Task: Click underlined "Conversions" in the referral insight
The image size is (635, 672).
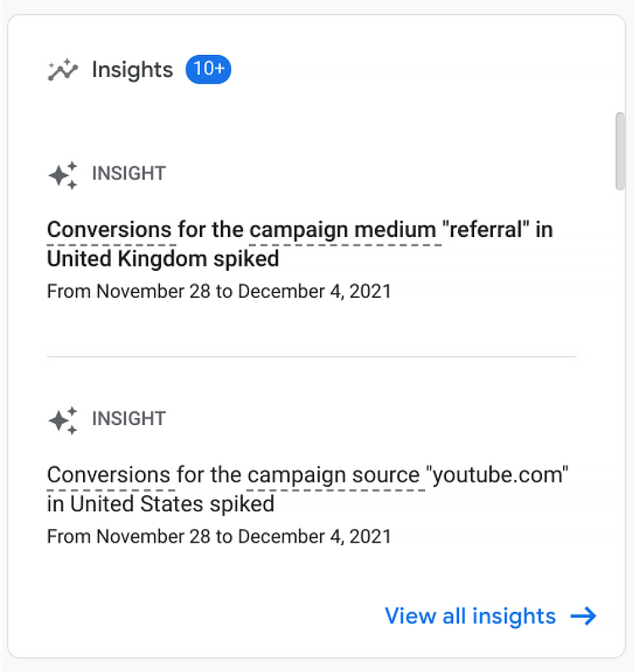Action: pos(110,229)
